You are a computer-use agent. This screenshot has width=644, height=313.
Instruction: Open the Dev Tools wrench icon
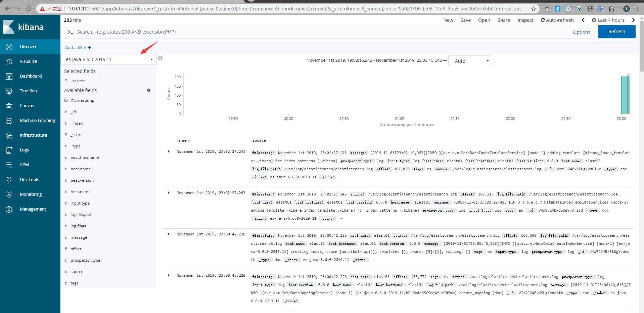tap(9, 180)
